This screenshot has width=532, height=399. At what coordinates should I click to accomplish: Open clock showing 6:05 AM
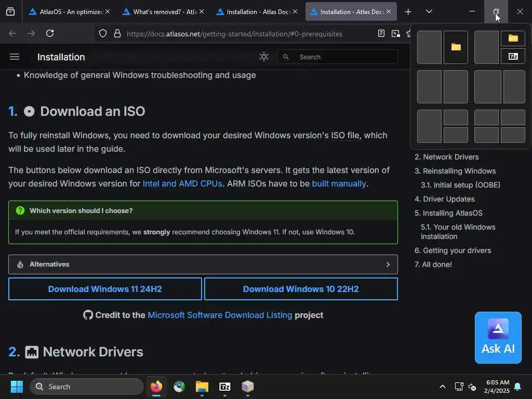(x=497, y=387)
